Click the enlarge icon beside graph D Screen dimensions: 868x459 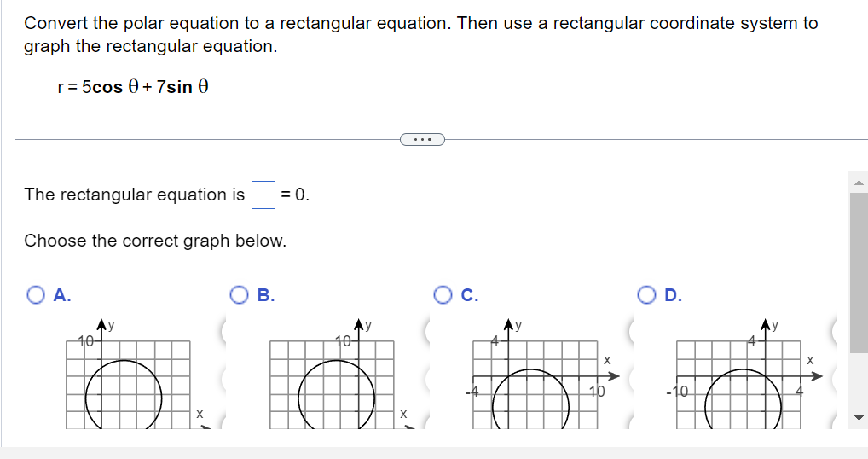point(834,331)
